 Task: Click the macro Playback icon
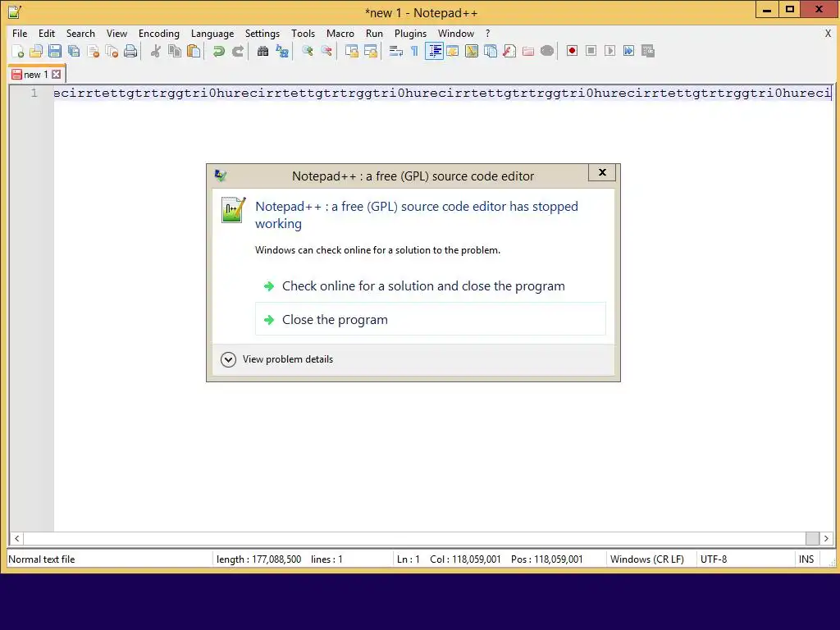609,51
